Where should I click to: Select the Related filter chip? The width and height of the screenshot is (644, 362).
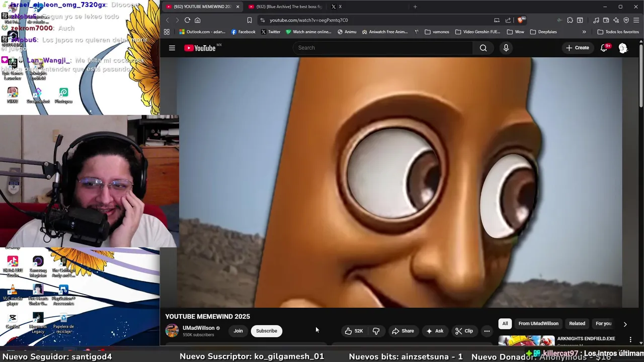[577, 324]
